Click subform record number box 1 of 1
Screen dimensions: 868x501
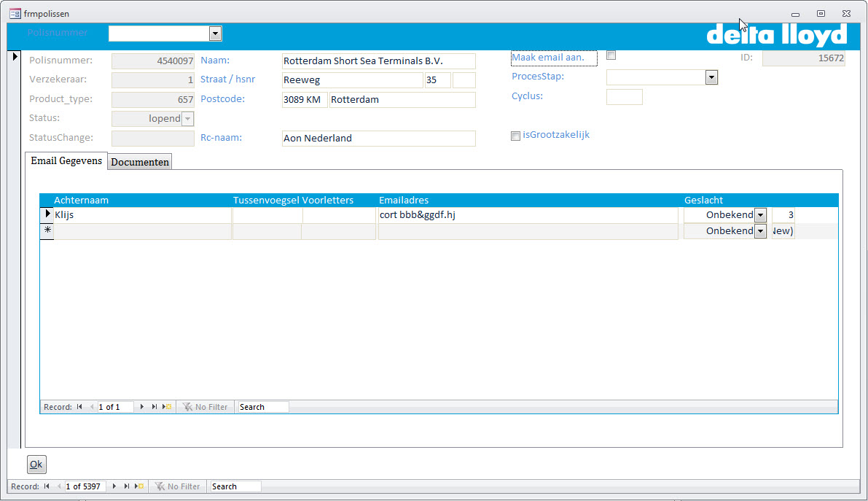click(x=115, y=407)
